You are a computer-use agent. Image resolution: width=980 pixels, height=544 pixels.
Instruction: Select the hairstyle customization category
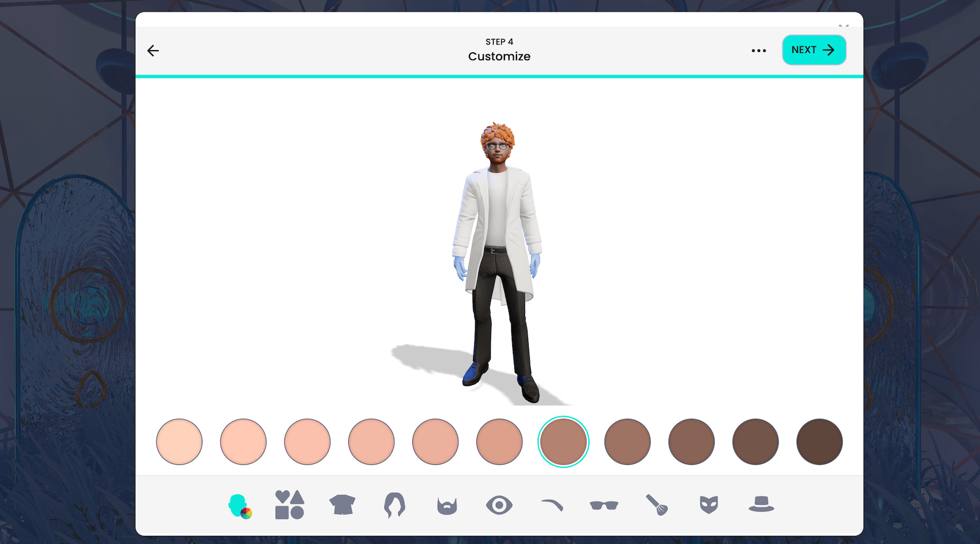click(394, 506)
